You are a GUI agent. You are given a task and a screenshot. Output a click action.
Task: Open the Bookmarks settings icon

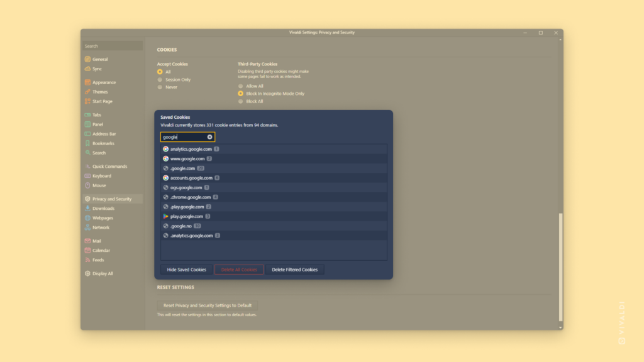87,143
